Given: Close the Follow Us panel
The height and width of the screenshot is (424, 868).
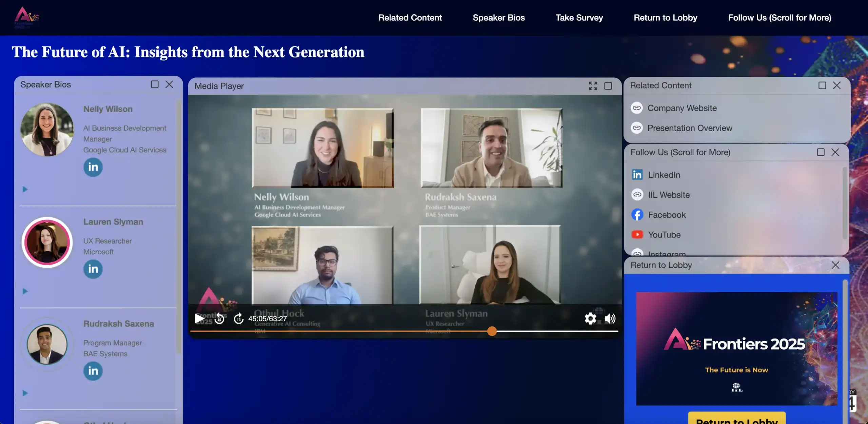Looking at the screenshot, I should point(835,152).
